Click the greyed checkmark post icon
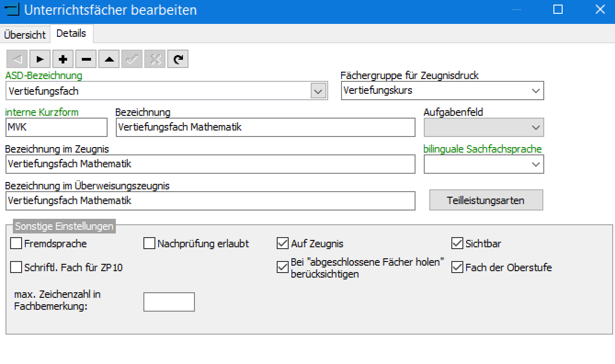Image resolution: width=615 pixels, height=364 pixels. (x=132, y=59)
